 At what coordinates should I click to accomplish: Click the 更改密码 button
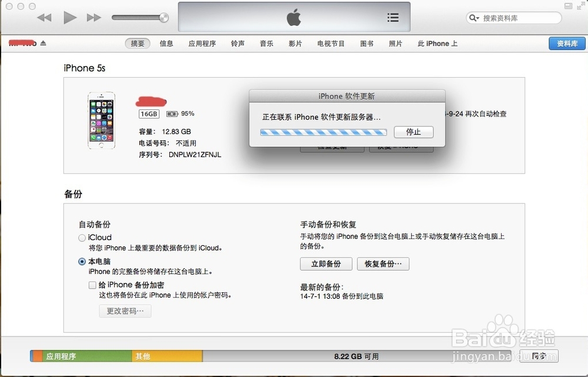[x=125, y=311]
